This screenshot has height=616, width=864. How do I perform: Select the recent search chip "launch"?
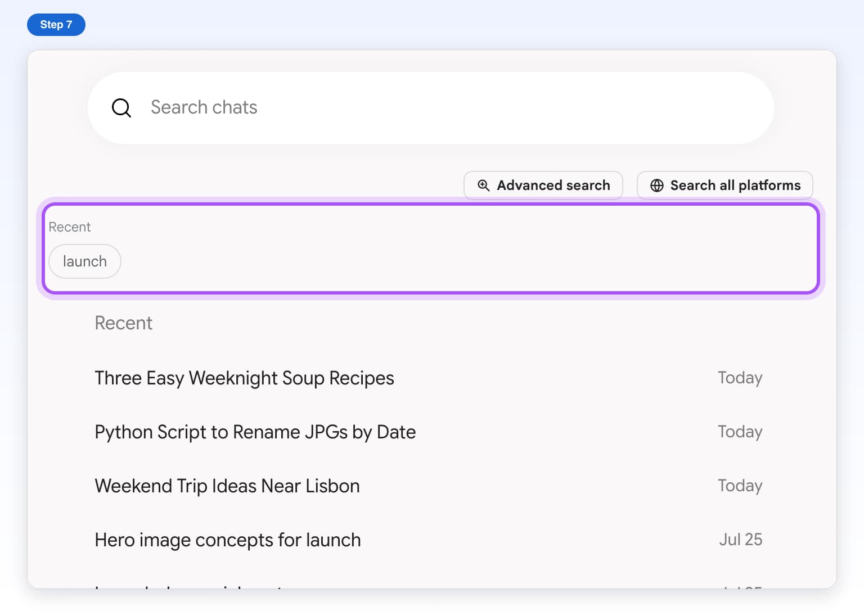point(85,261)
